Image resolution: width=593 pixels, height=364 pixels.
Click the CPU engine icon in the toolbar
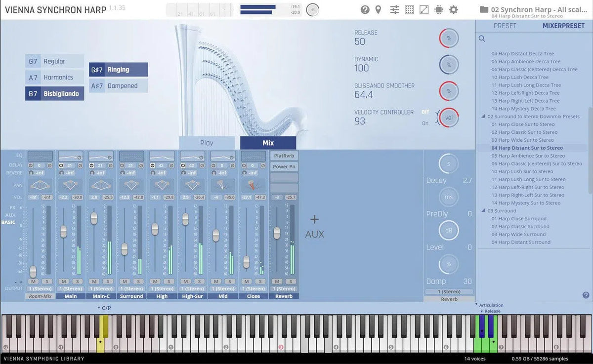pos(438,9)
